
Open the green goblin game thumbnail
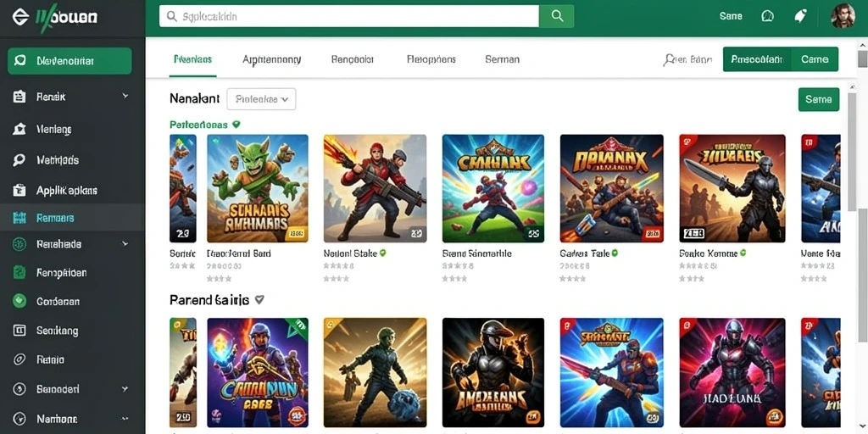click(258, 188)
